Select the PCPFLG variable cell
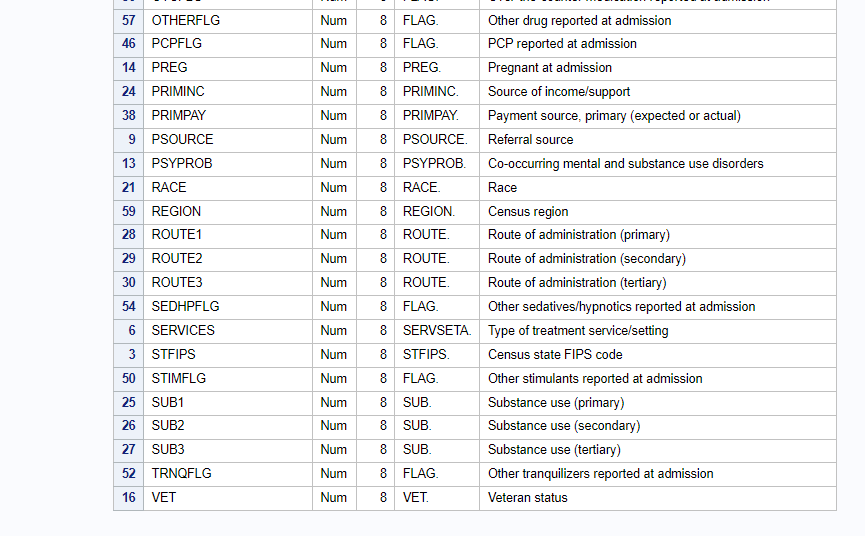Viewport: 865px width, 536px height. point(178,44)
